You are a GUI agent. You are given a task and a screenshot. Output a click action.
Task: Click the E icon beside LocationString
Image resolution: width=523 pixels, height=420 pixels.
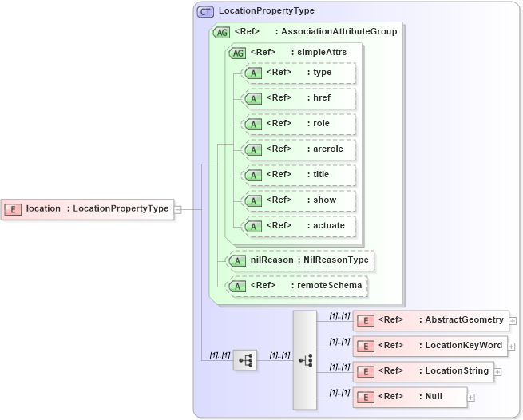pyautogui.click(x=366, y=372)
